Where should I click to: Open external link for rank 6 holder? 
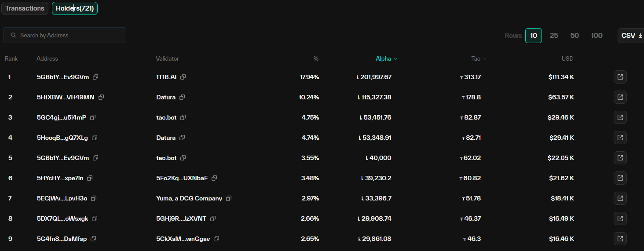(x=620, y=178)
